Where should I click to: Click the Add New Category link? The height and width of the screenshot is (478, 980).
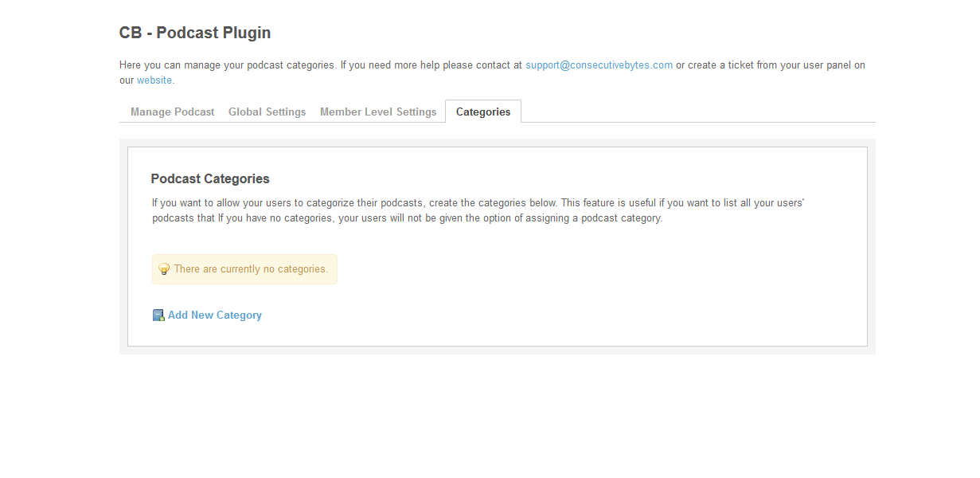(x=214, y=315)
